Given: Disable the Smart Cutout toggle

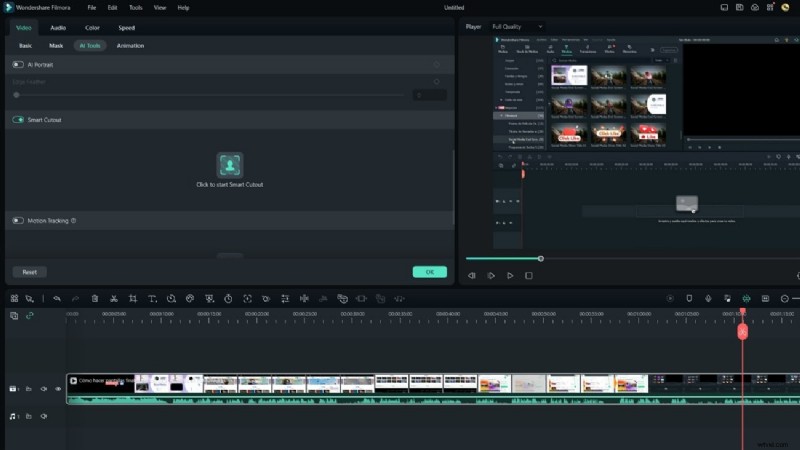Looking at the screenshot, I should coord(18,120).
